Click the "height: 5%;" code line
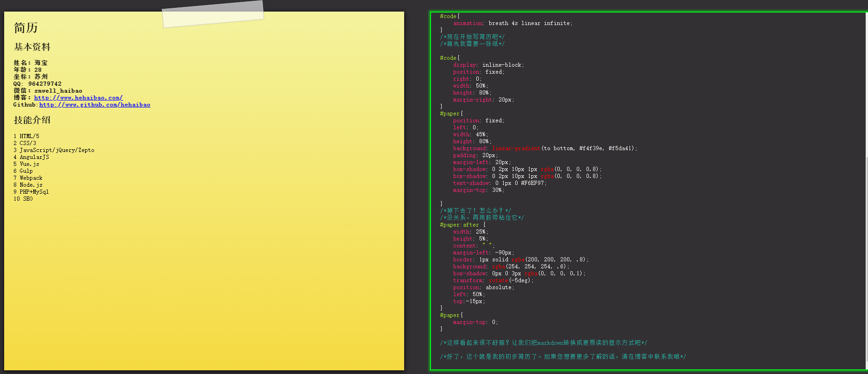This screenshot has width=868, height=374. pos(471,239)
